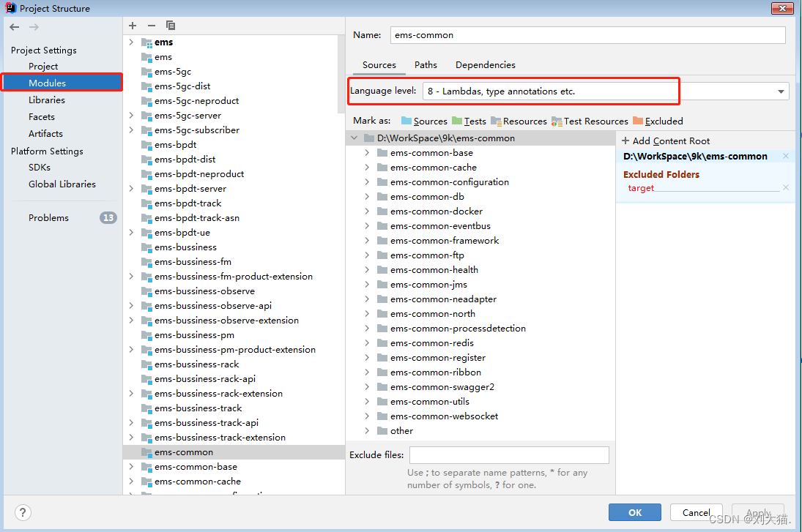
Task: Click Add Content Root
Action: [x=666, y=141]
